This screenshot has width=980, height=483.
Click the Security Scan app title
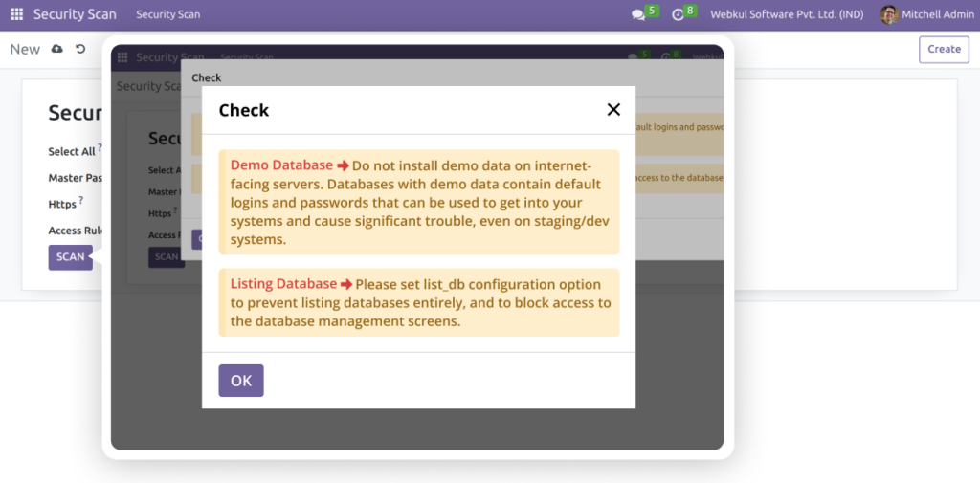75,14
